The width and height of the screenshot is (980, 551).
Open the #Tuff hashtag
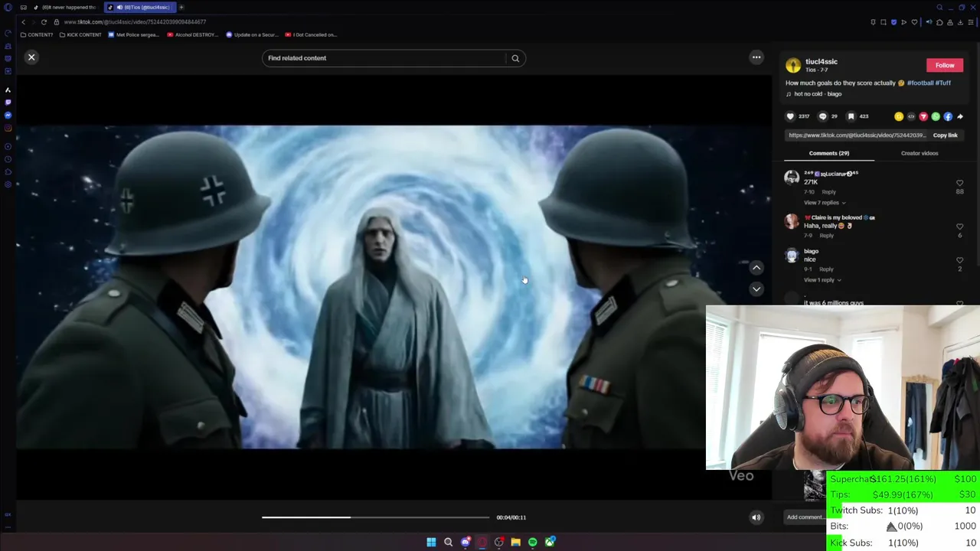[943, 83]
